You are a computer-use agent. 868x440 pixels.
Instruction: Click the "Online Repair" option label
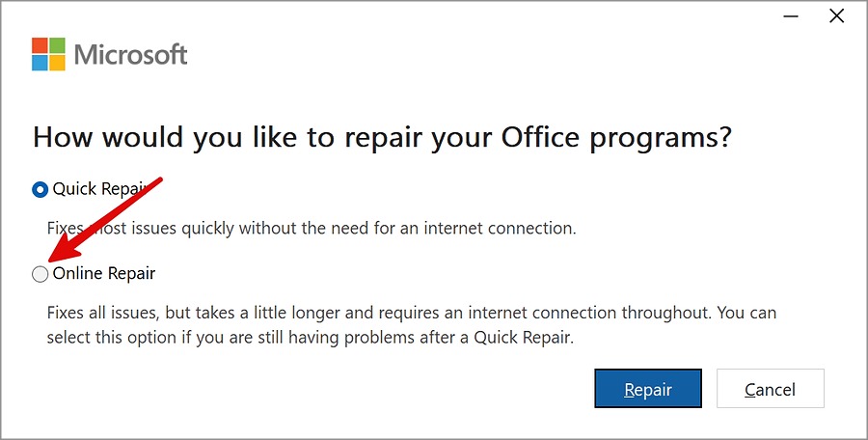[x=104, y=274]
